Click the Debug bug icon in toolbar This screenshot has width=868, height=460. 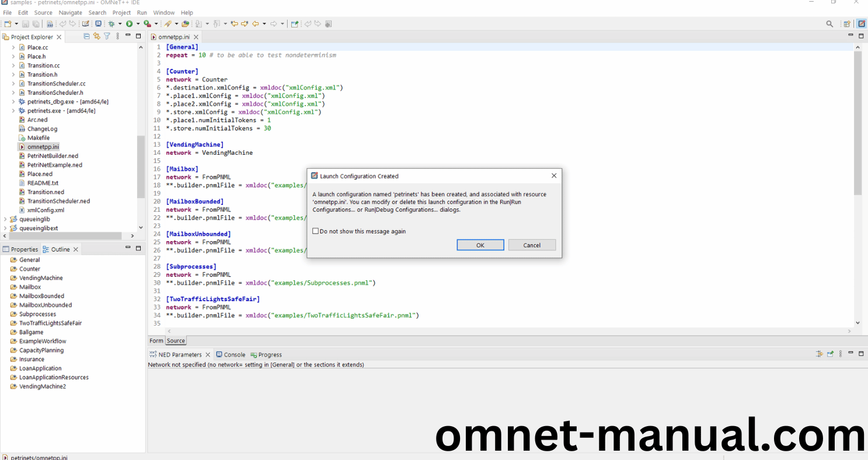111,24
